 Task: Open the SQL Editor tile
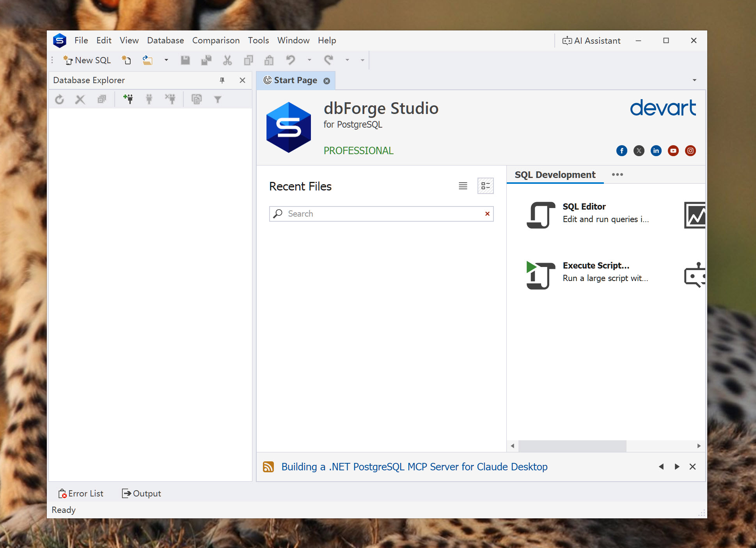point(584,213)
